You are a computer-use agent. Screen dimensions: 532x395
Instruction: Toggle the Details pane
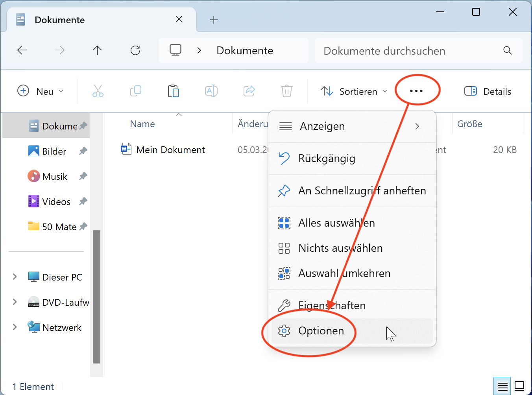488,91
